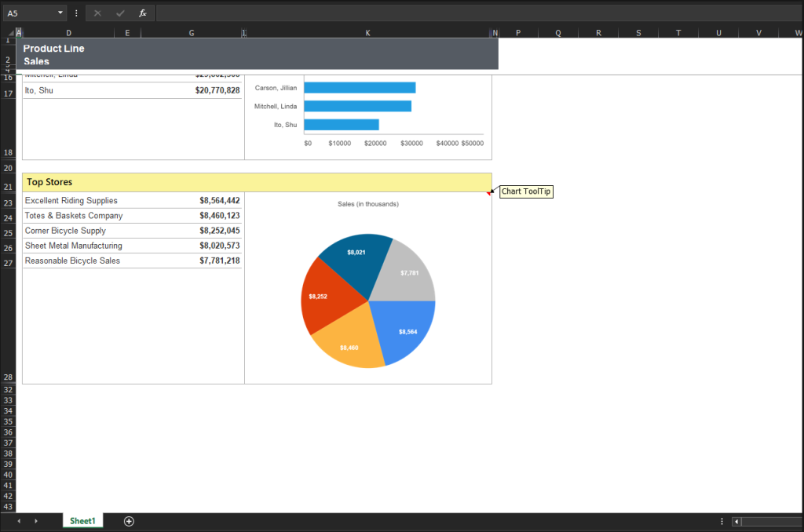Click the red comment indicator triangle

(488, 193)
